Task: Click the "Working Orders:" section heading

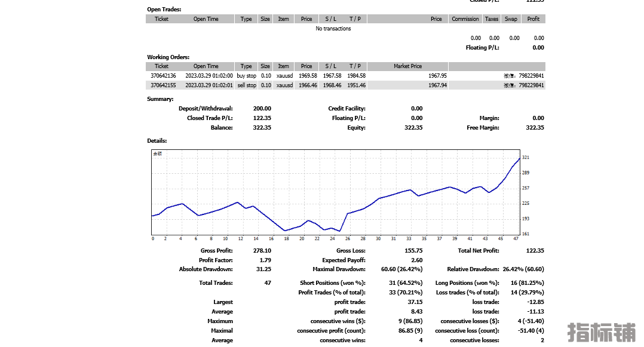Action: pyautogui.click(x=168, y=57)
